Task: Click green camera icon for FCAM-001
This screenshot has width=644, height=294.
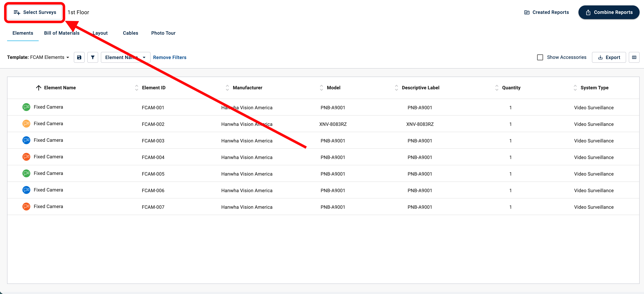Action: (26, 107)
